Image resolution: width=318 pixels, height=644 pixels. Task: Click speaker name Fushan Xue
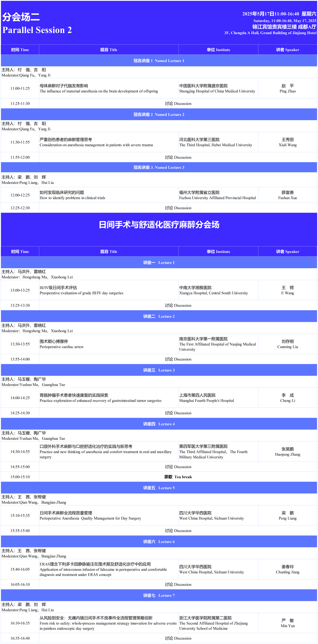pyautogui.click(x=288, y=198)
